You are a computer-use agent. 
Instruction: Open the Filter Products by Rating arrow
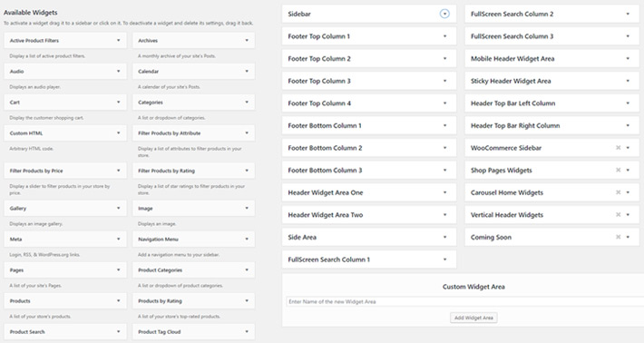click(x=247, y=171)
